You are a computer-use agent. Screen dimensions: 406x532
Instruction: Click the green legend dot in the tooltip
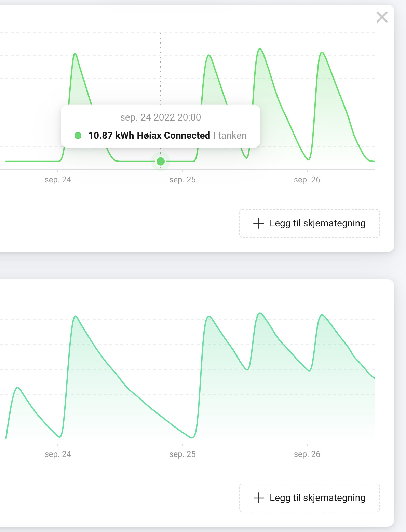[78, 136]
